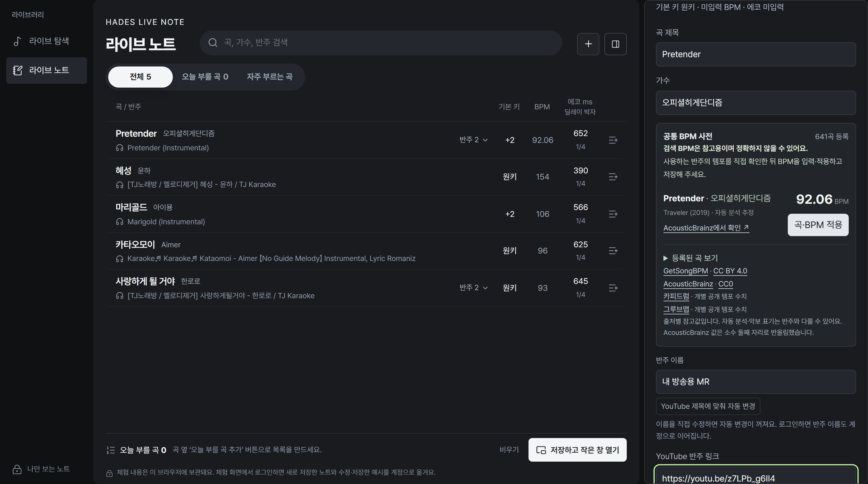Click headphone icon beside Kataomoi karaoke track

coord(120,259)
